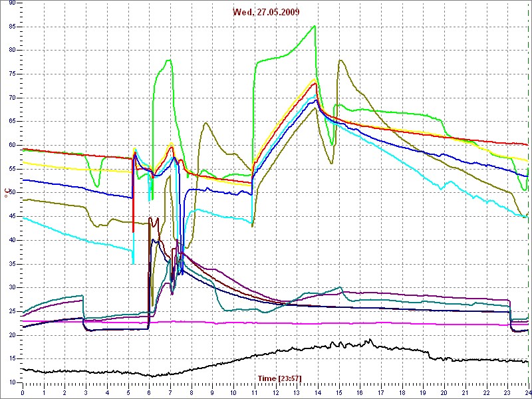Click hour '19' on the time axis

[423, 392]
